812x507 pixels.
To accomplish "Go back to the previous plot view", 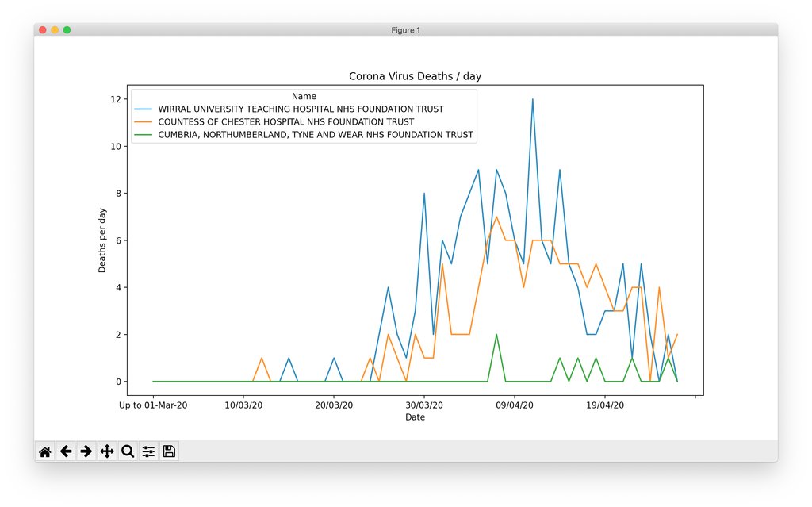I will 66,451.
